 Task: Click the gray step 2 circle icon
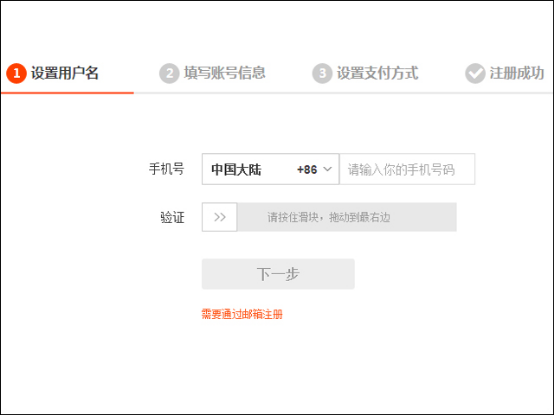[x=169, y=73]
